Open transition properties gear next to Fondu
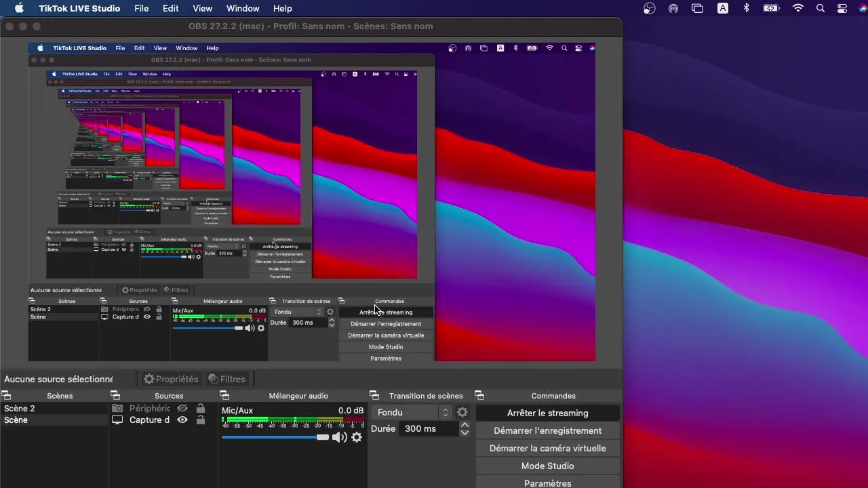Image resolution: width=868 pixels, height=488 pixels. tap(462, 412)
